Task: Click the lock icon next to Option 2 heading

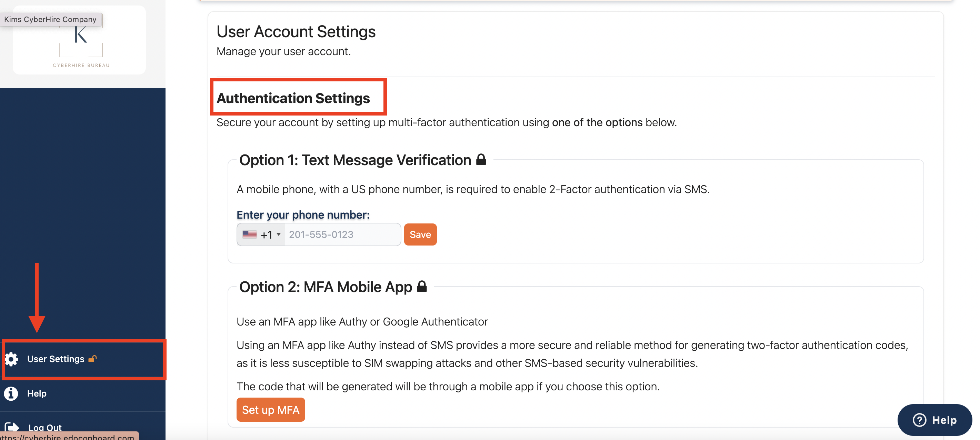Action: pyautogui.click(x=421, y=286)
